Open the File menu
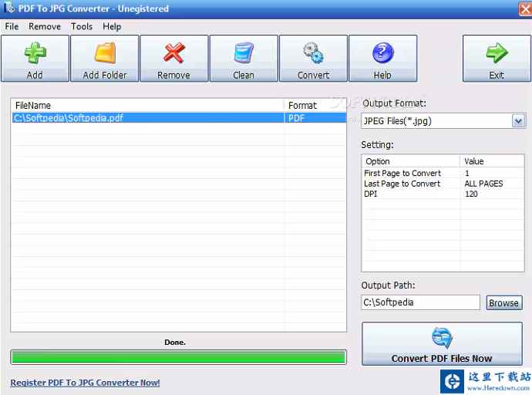Screen dimensions: 532x395 coord(12,26)
